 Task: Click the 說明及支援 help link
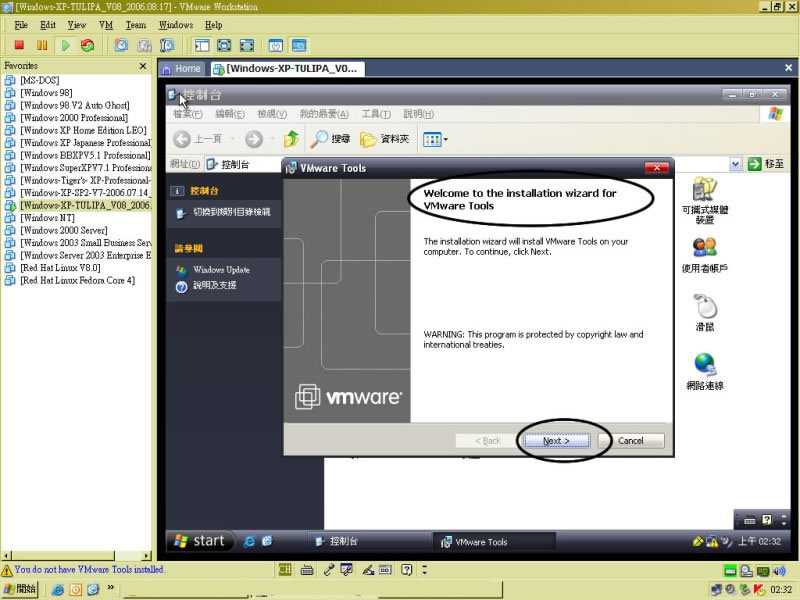click(214, 286)
